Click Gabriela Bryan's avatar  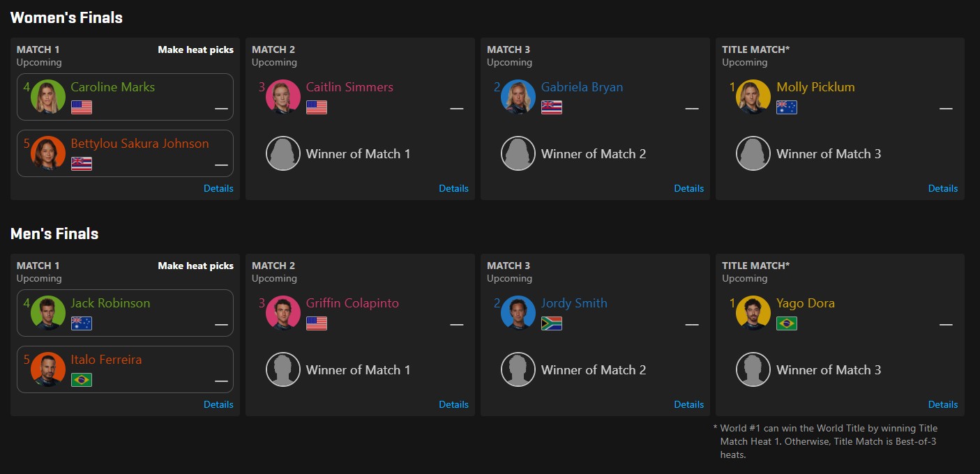[x=518, y=97]
